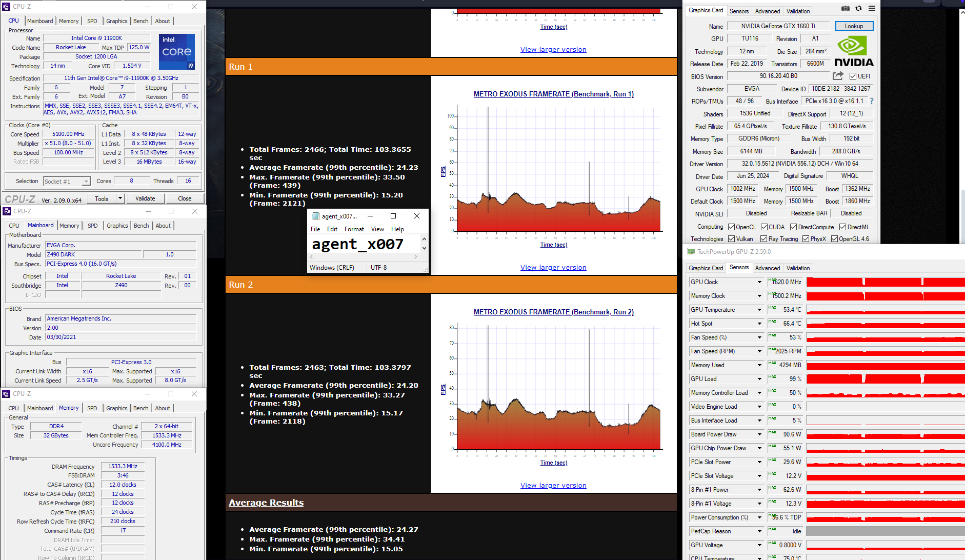
Task: Toggle the DirectCompute checkbox
Action: click(x=793, y=227)
